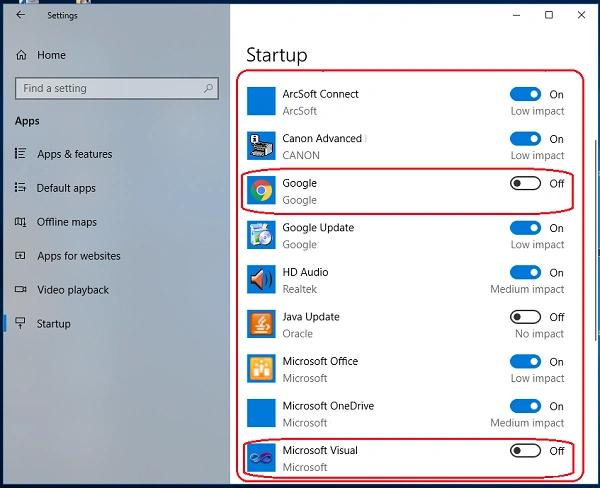Click the Microsoft Office app name

coord(320,361)
